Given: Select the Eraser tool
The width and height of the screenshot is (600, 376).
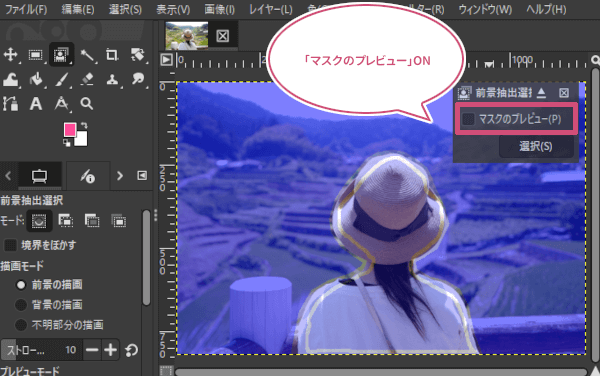Looking at the screenshot, I should [x=87, y=80].
